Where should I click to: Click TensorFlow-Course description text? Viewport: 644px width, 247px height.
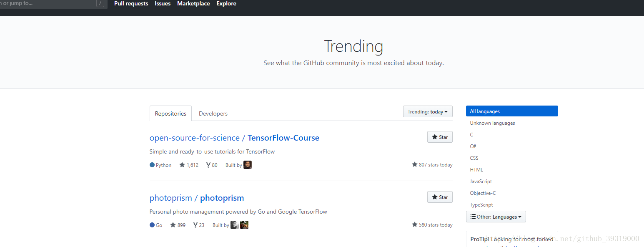click(x=212, y=151)
